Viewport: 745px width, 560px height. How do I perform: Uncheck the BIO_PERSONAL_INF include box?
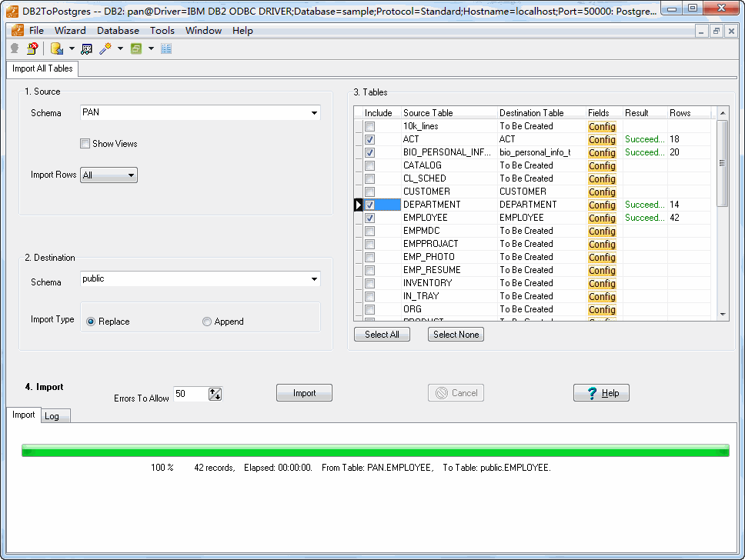click(369, 152)
